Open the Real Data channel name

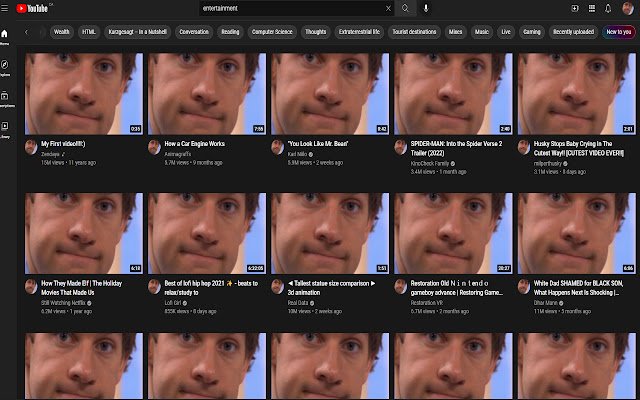tap(298, 303)
